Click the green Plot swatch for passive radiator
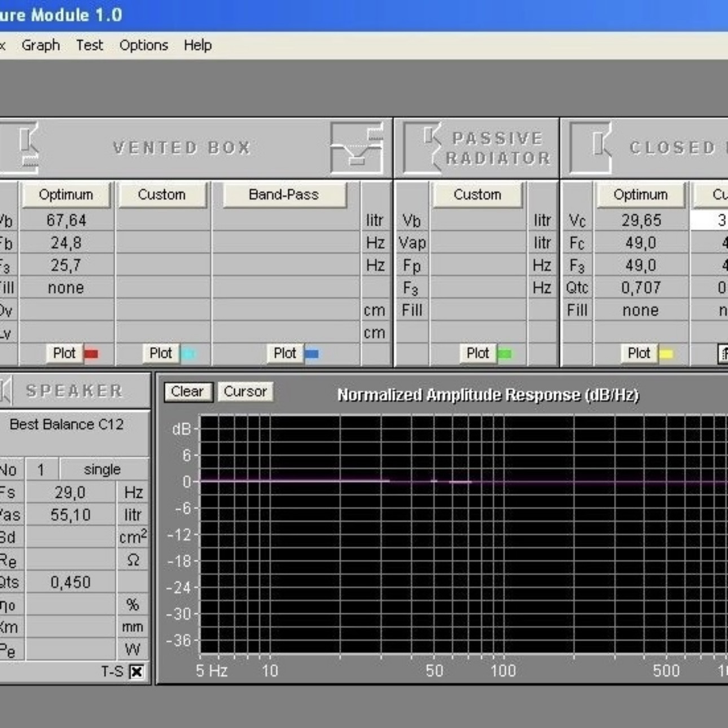 pyautogui.click(x=505, y=354)
